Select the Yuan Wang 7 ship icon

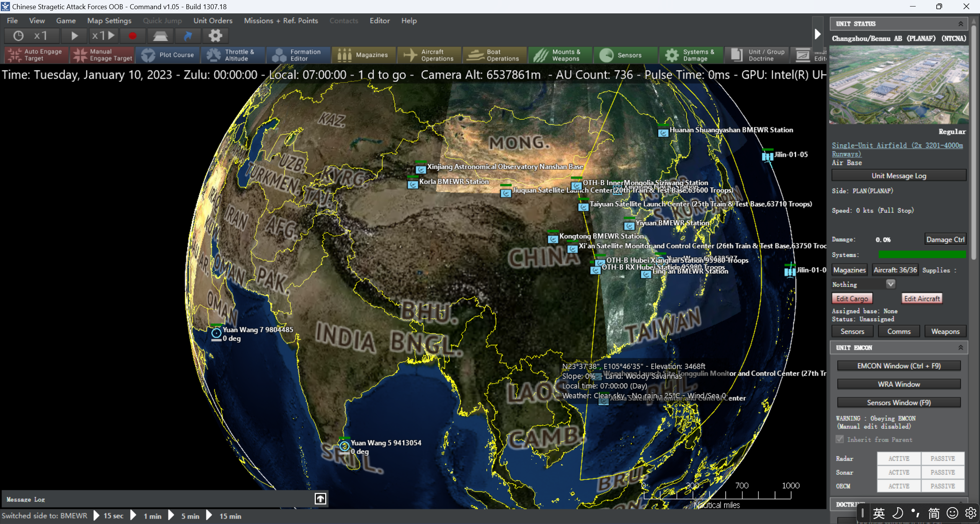[216, 333]
